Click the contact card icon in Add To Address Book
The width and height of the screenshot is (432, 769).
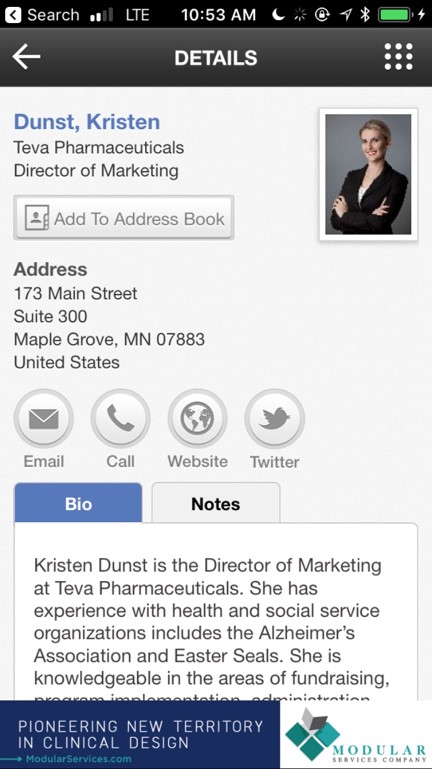(37, 218)
